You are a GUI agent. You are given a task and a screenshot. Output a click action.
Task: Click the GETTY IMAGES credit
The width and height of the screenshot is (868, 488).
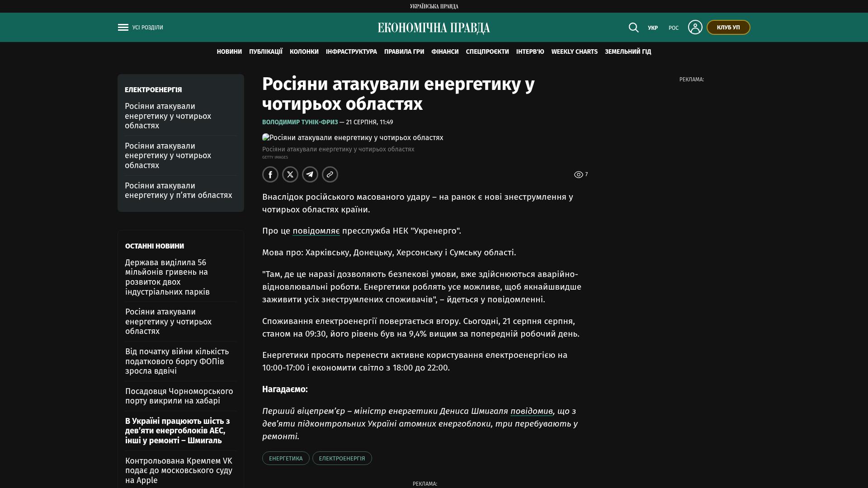coord(275,157)
